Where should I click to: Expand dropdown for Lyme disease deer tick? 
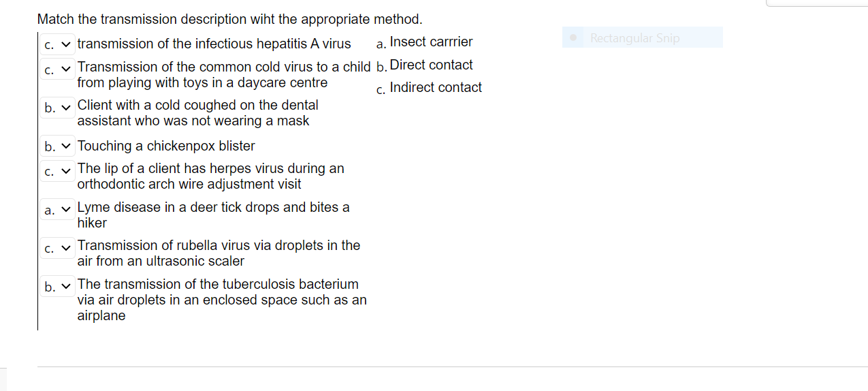57,210
